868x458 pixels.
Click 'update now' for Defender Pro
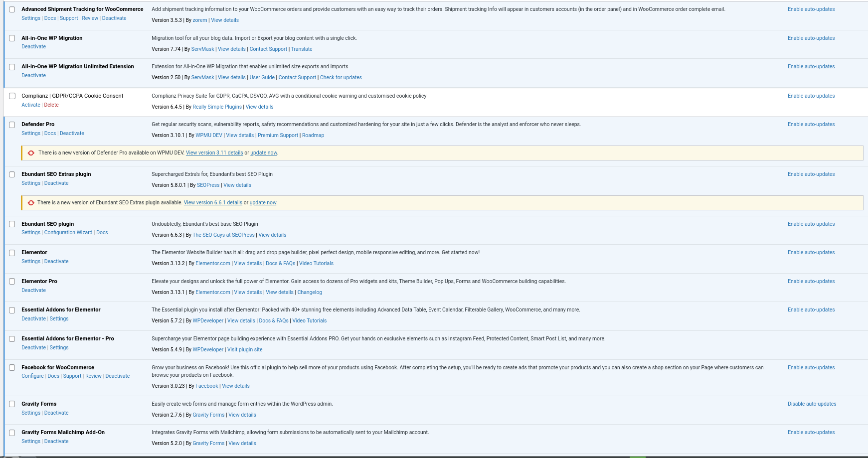point(263,153)
